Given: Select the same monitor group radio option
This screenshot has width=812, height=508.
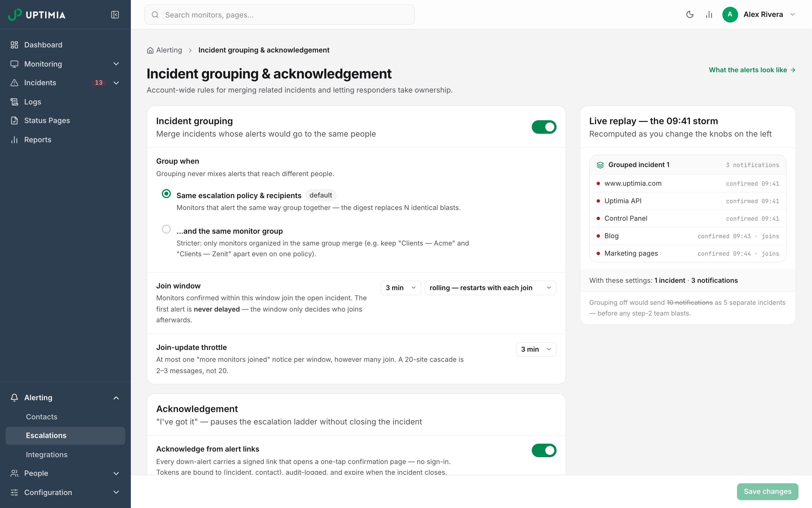Looking at the screenshot, I should 166,229.
